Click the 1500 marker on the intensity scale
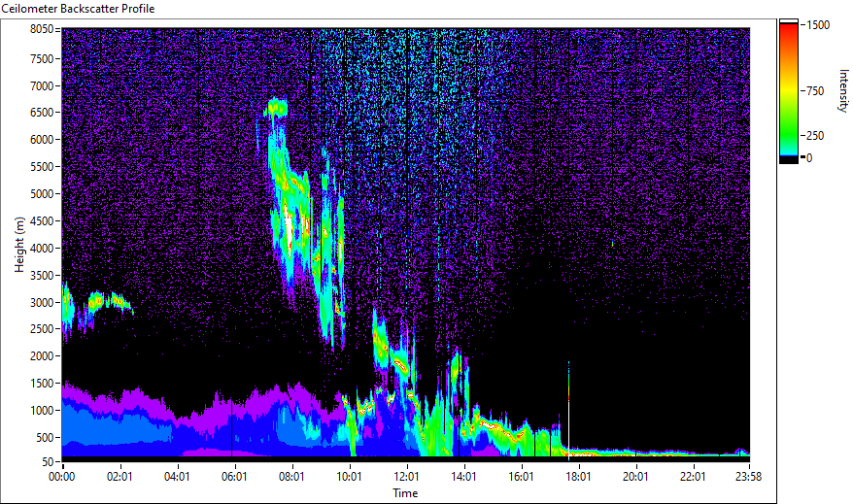 818,25
